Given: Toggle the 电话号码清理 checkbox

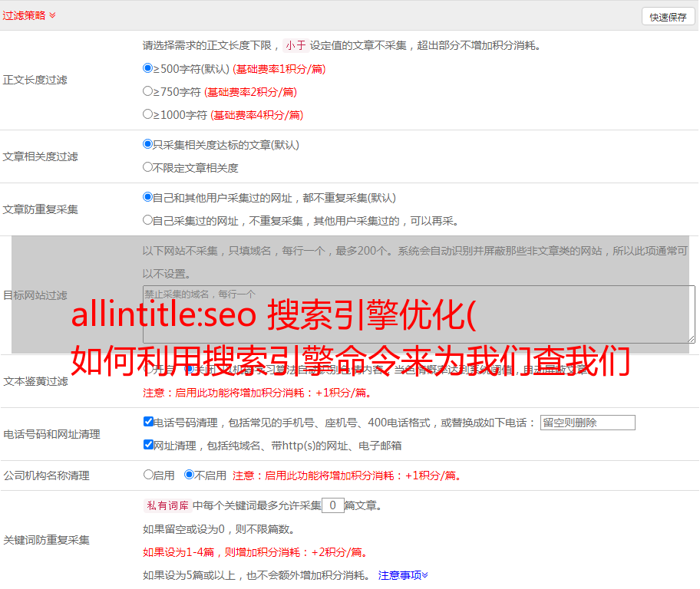Looking at the screenshot, I should (149, 422).
